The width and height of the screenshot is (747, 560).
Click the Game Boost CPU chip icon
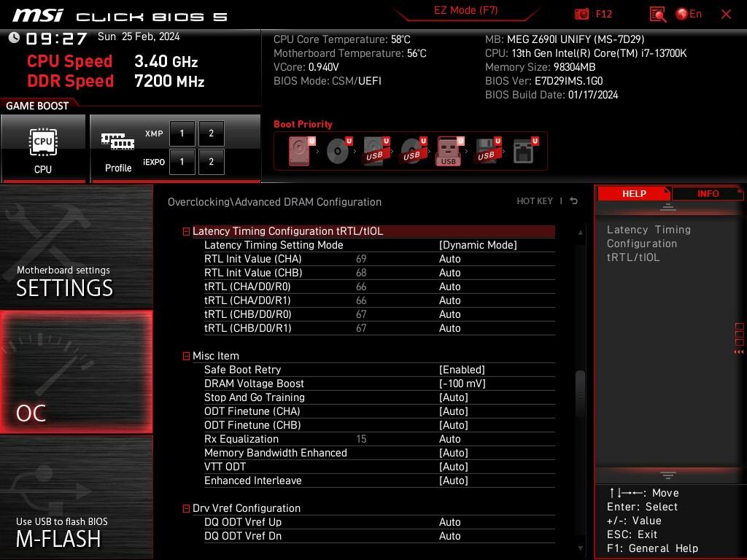(x=43, y=142)
